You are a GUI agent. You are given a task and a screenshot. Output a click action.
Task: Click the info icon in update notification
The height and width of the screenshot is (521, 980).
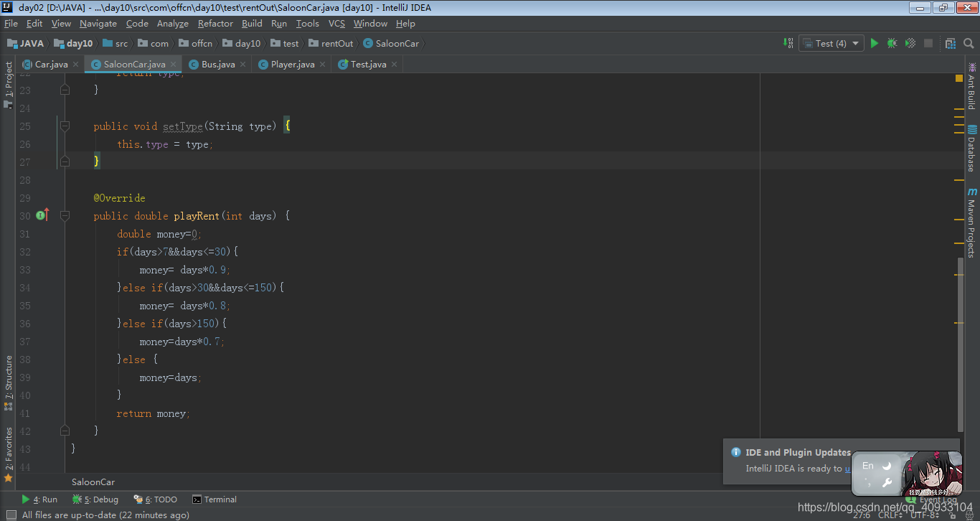coord(735,452)
